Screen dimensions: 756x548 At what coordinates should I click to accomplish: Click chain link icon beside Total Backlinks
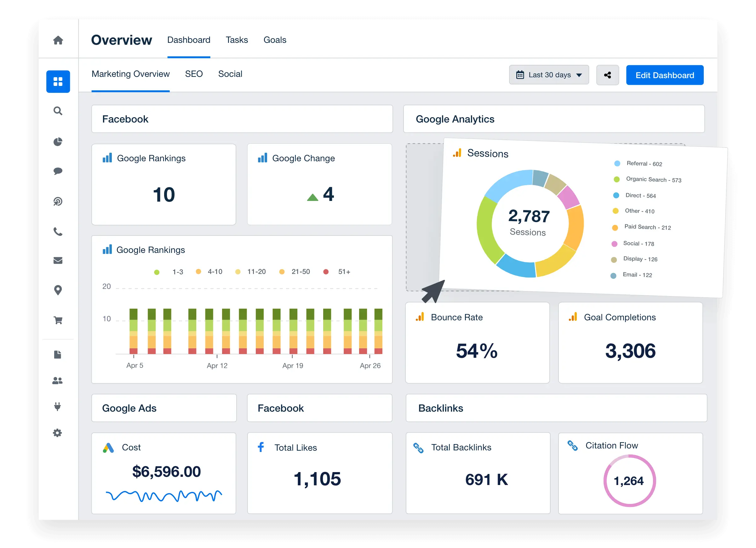(x=418, y=448)
